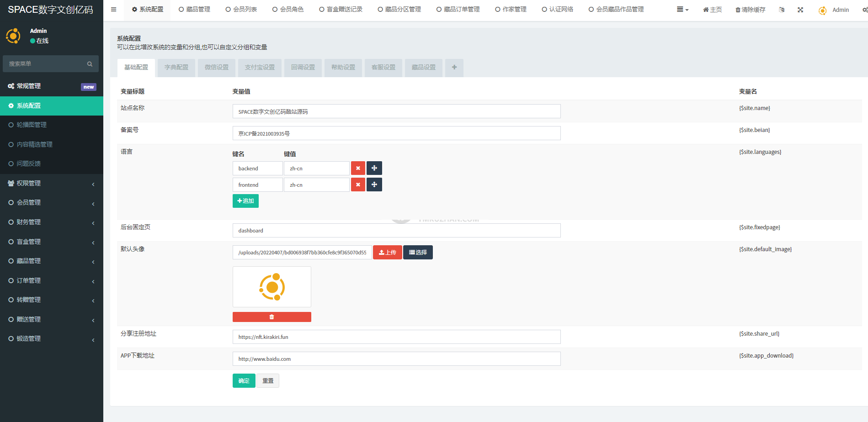Open the top-right list dropdown menu

pyautogui.click(x=682, y=10)
